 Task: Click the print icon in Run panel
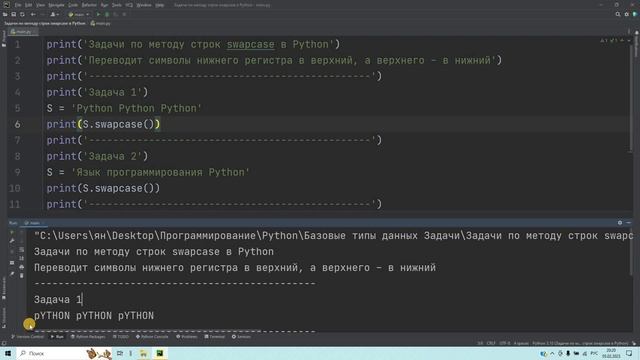pyautogui.click(x=22, y=267)
